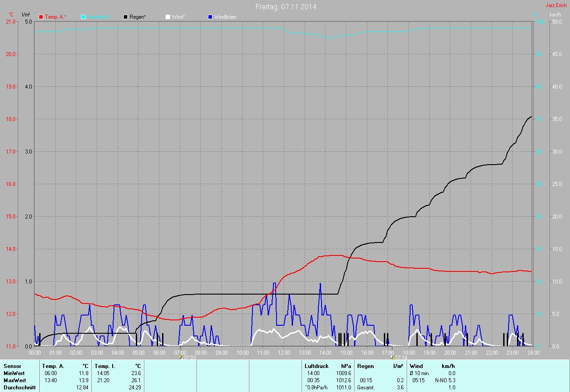Click the rain value 0.2
Image resolution: width=570 pixels, height=392 pixels.
(x=400, y=380)
